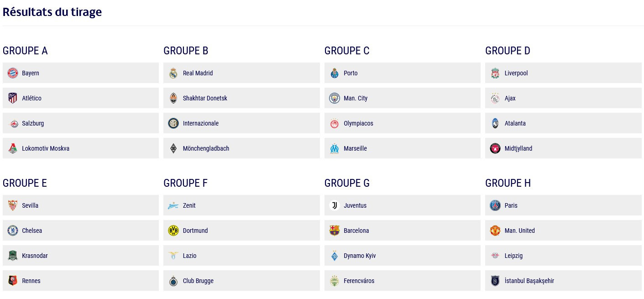Open the Man. City team link
This screenshot has height=299, width=644.
[x=356, y=98]
